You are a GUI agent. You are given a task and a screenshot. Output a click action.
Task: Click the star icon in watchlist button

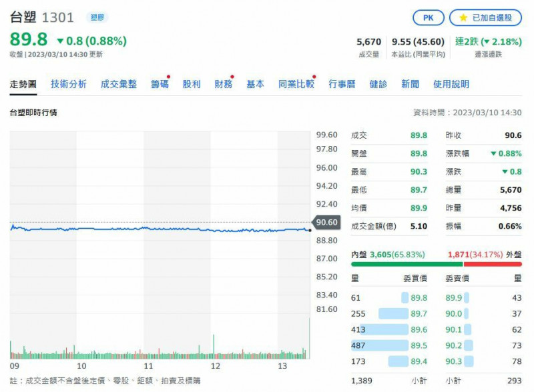point(463,18)
